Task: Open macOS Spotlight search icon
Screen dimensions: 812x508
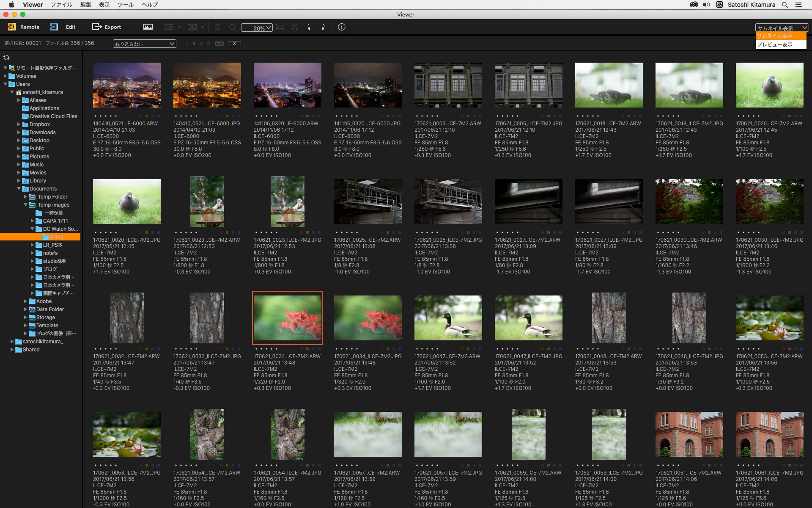Action: (785, 5)
